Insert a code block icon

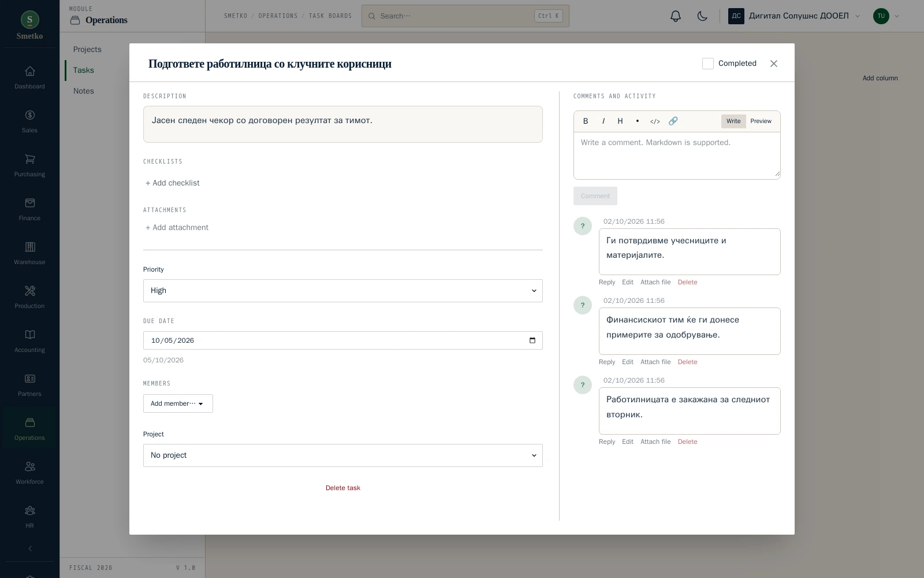(655, 121)
